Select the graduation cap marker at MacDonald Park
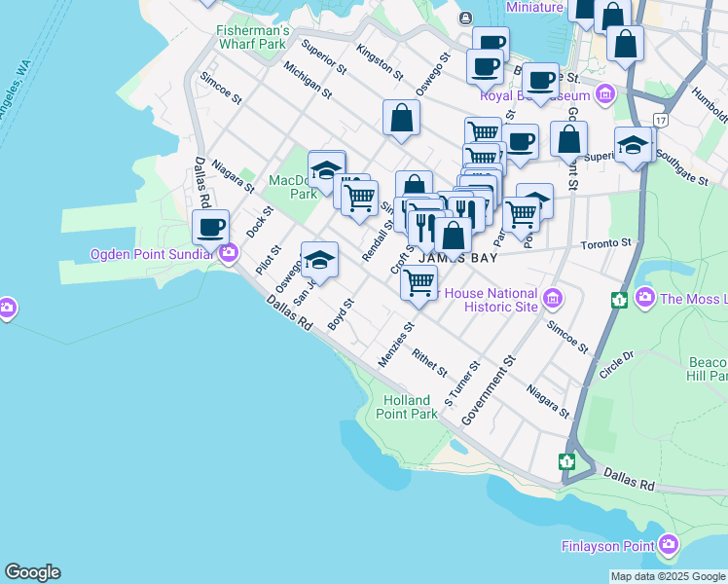 (x=326, y=171)
